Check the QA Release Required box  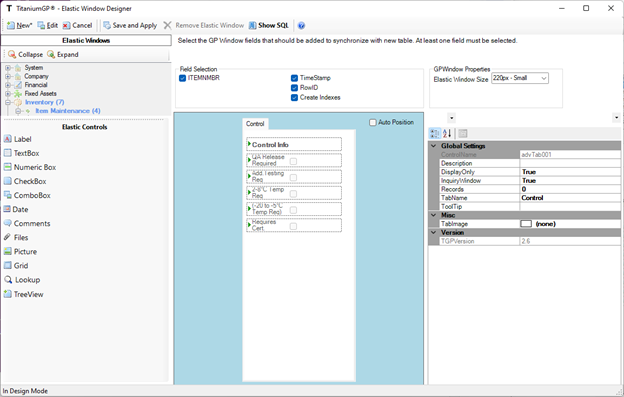pos(293,161)
